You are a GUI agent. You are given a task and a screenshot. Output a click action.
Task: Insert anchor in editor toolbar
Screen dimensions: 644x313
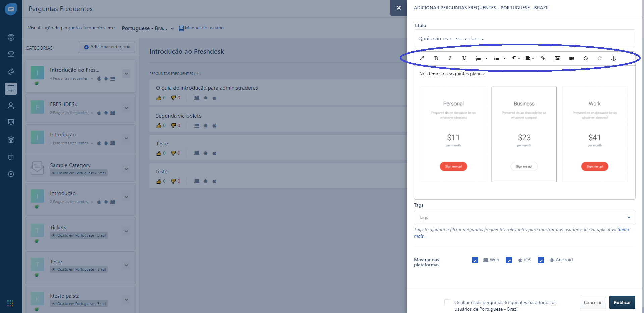614,58
